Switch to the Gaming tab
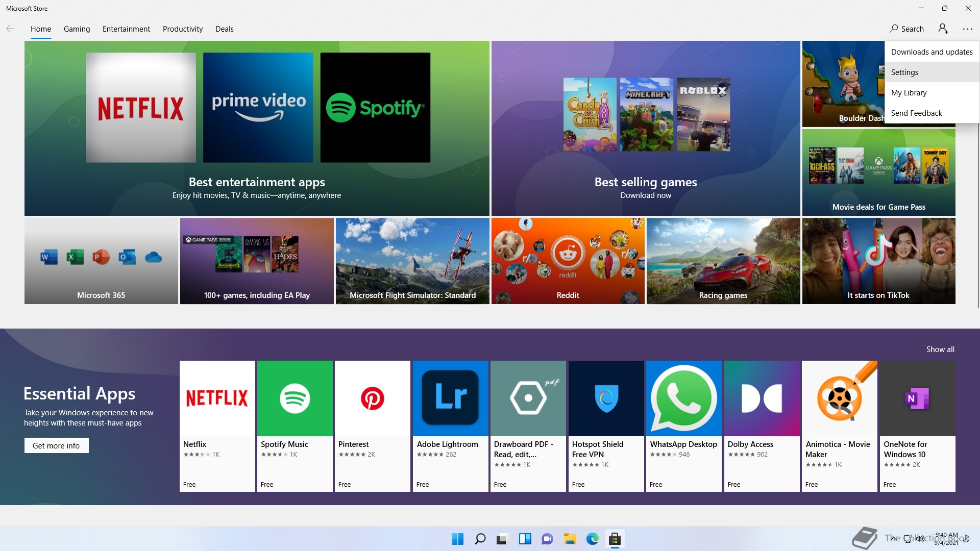 click(77, 29)
